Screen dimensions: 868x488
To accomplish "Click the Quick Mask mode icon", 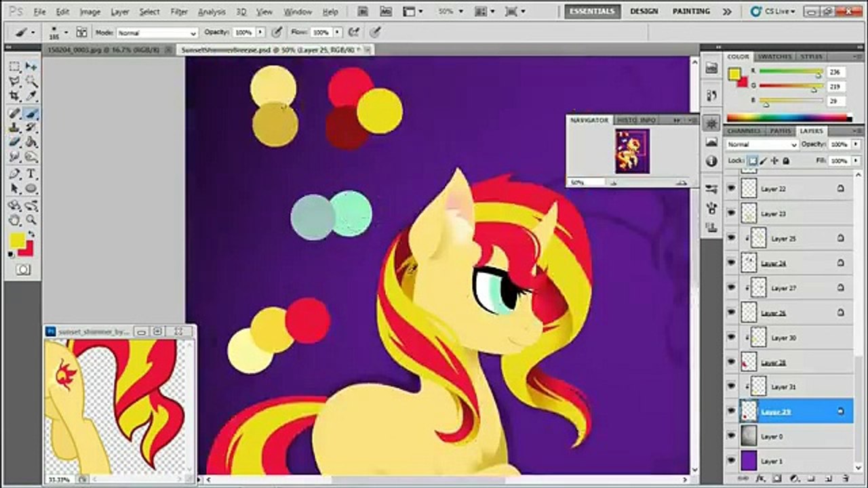I will (x=23, y=270).
